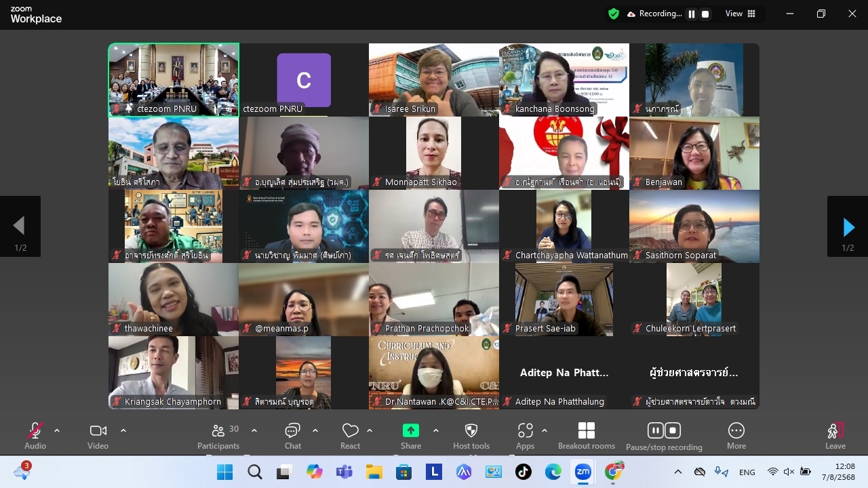Select Sasithorn Soparat video tile
The height and width of the screenshot is (488, 868).
click(694, 226)
